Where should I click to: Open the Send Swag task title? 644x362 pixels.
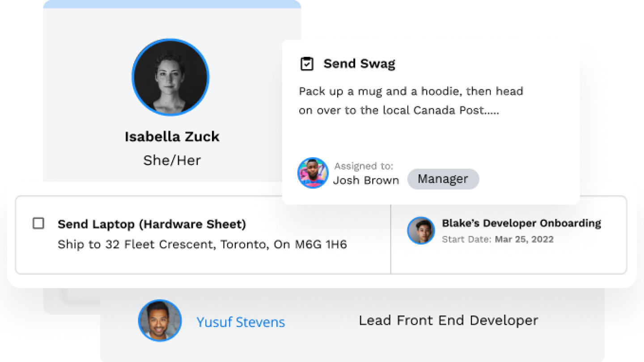(x=359, y=64)
